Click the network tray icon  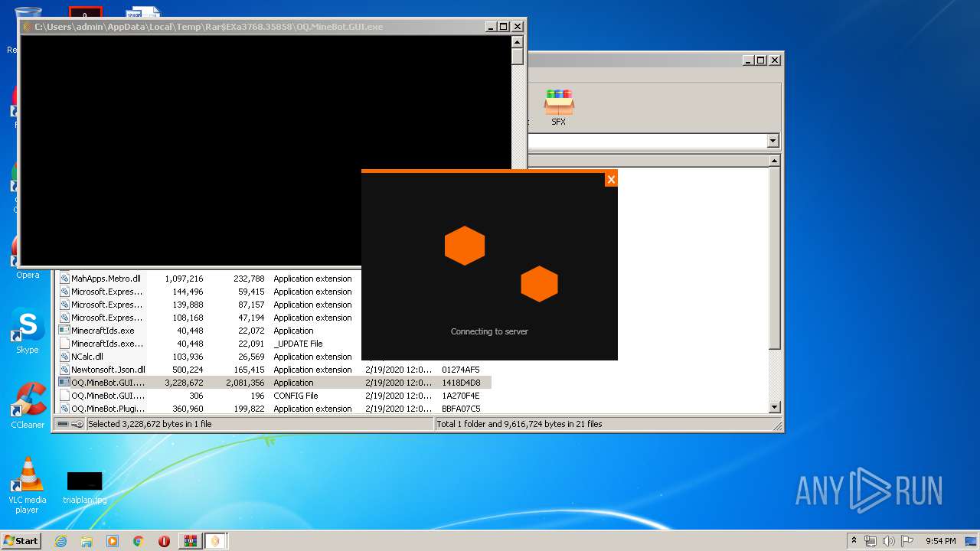click(x=871, y=541)
